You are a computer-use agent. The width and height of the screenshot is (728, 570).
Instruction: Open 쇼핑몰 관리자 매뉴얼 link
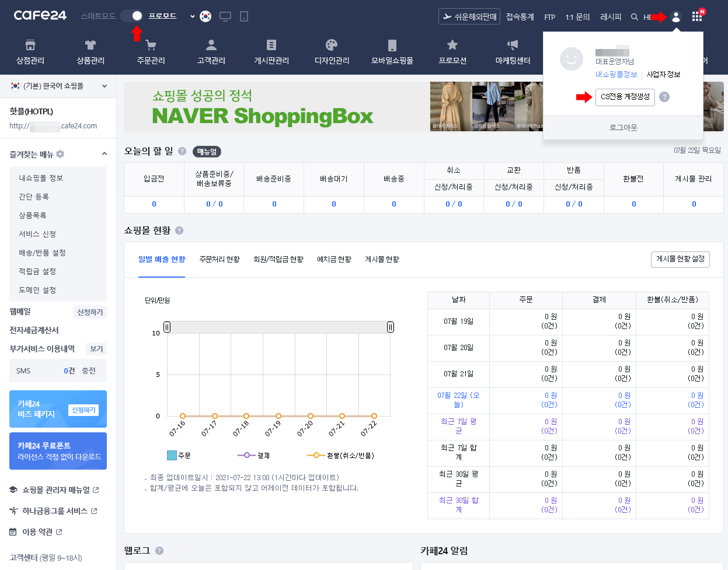(56, 490)
